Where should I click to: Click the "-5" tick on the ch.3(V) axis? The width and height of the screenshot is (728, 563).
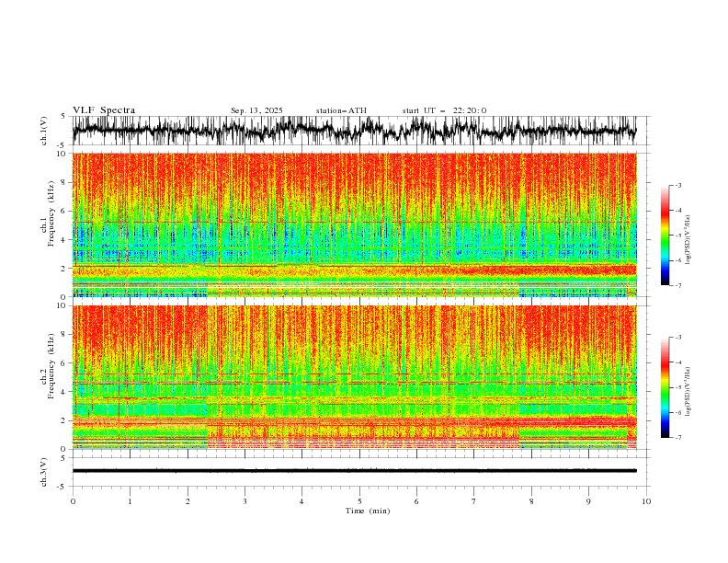[x=62, y=487]
